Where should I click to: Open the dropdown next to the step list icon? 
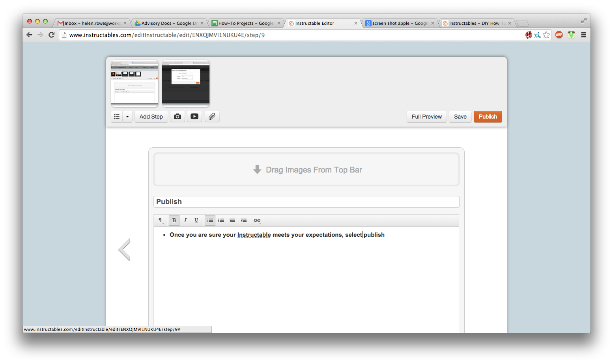pyautogui.click(x=127, y=116)
